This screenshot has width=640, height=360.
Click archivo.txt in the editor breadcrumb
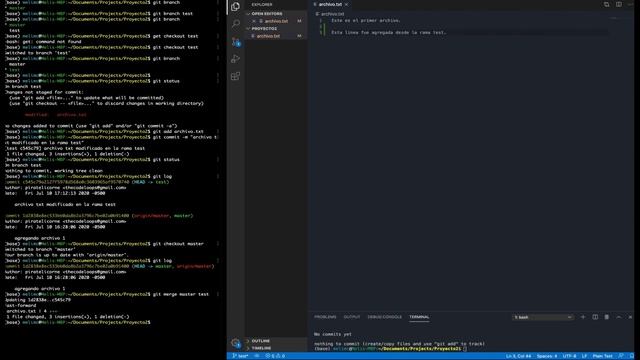(x=332, y=14)
